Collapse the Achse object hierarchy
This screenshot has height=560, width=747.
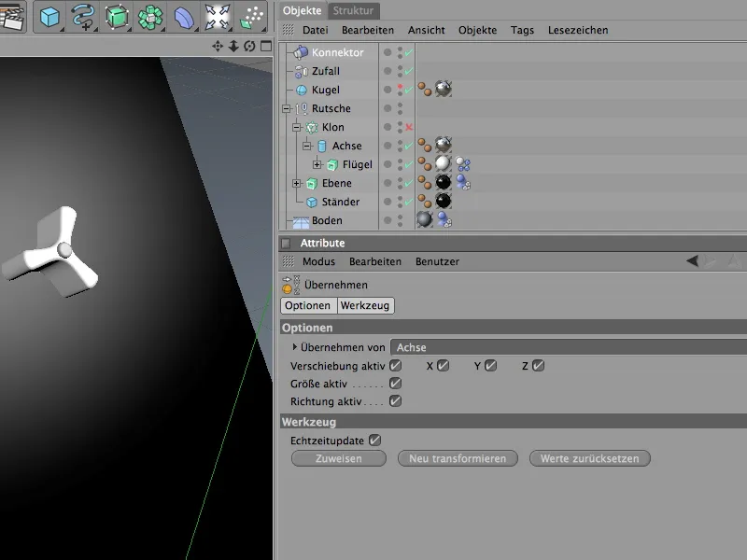[307, 146]
